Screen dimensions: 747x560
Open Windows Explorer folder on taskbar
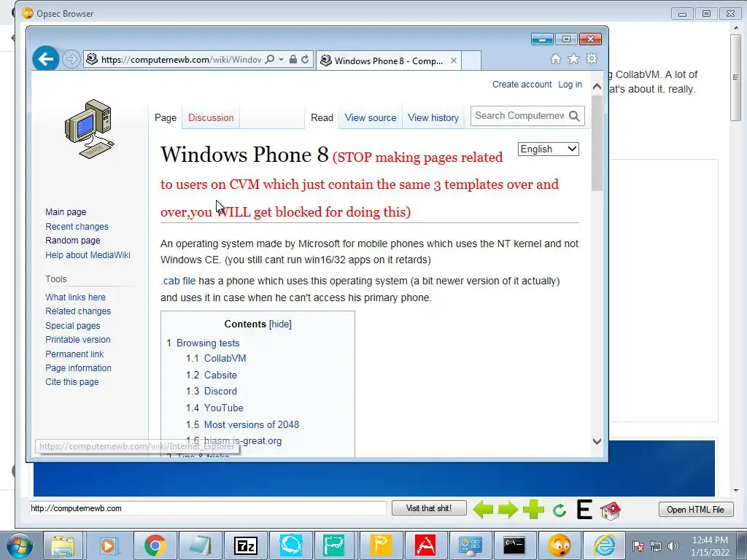pos(63,545)
